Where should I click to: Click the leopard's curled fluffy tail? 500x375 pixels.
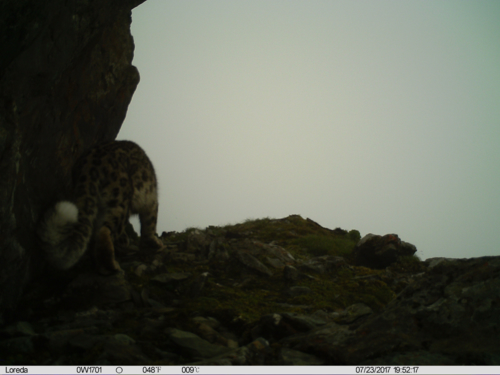pos(65,233)
